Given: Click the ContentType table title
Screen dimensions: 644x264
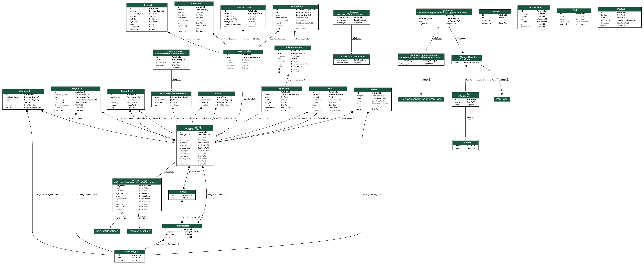Looking at the screenshot, I should pos(130,252).
